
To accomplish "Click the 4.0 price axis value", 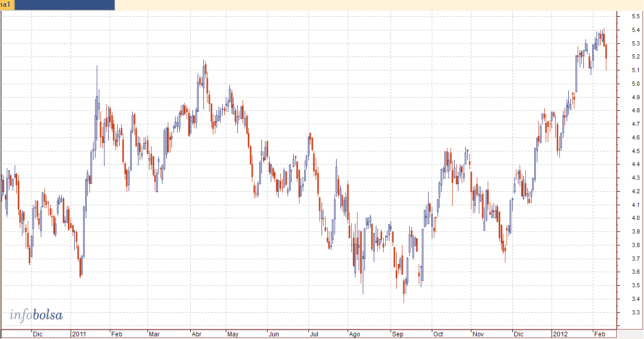I will point(636,218).
